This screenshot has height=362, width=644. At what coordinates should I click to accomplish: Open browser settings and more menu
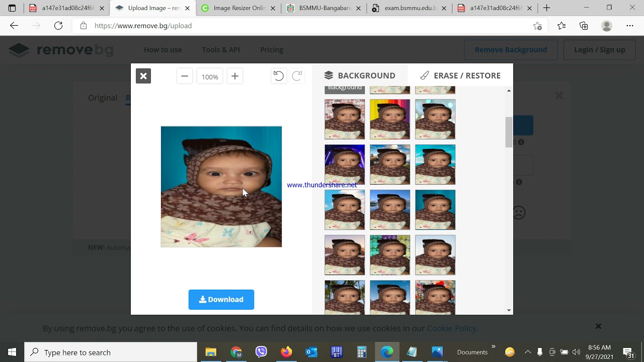pyautogui.click(x=630, y=26)
